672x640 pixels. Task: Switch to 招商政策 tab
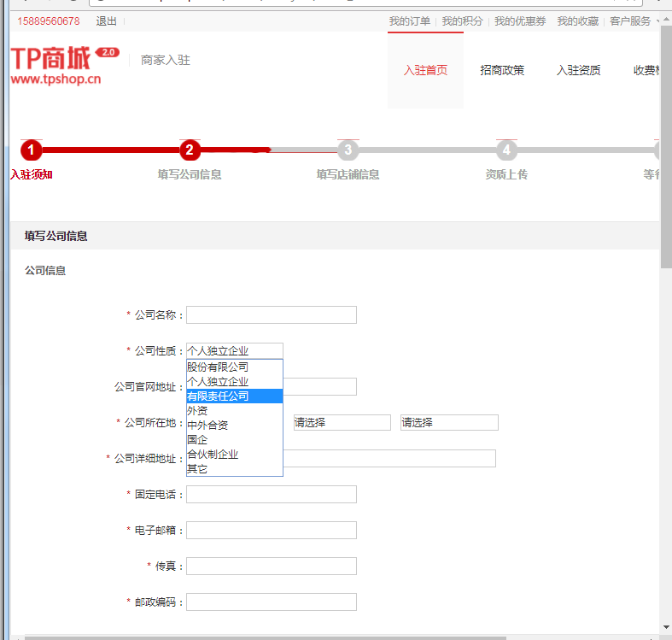pyautogui.click(x=502, y=70)
